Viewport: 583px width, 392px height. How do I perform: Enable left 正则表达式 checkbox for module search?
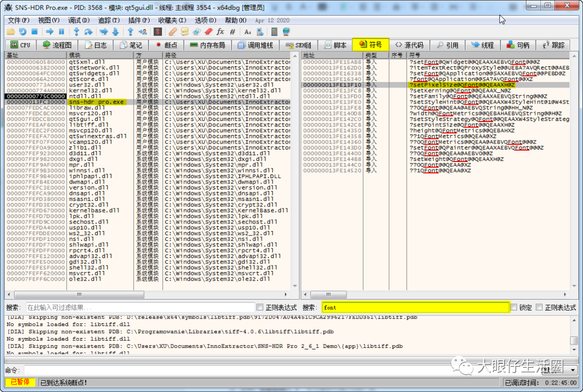pos(260,308)
